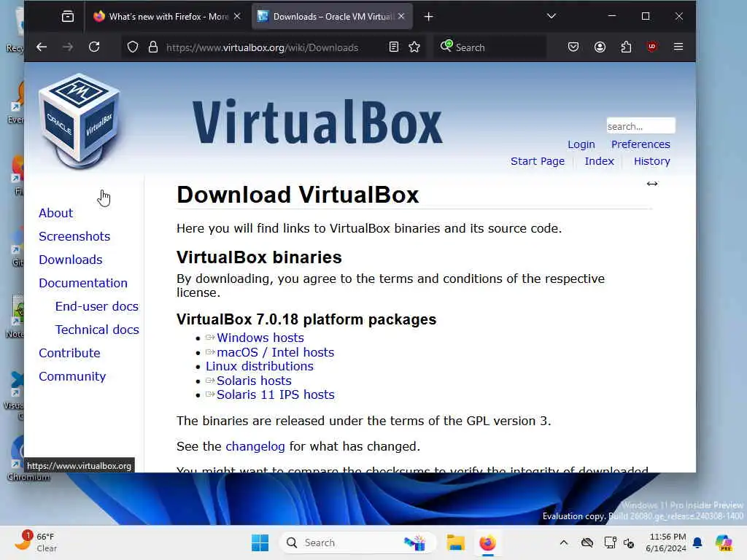Viewport: 747px width, 560px height.
Task: Click the padlock site information icon
Action: 153,47
